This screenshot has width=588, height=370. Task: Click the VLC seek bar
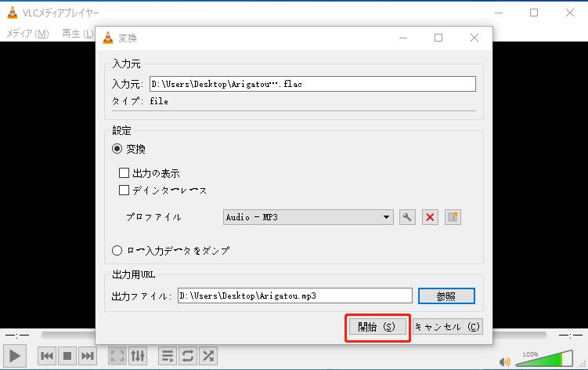click(x=294, y=335)
